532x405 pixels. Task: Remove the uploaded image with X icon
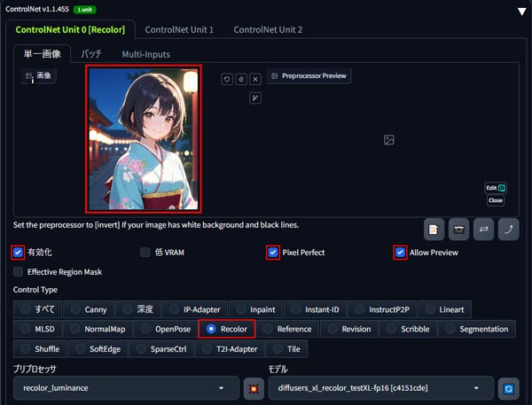coord(255,79)
